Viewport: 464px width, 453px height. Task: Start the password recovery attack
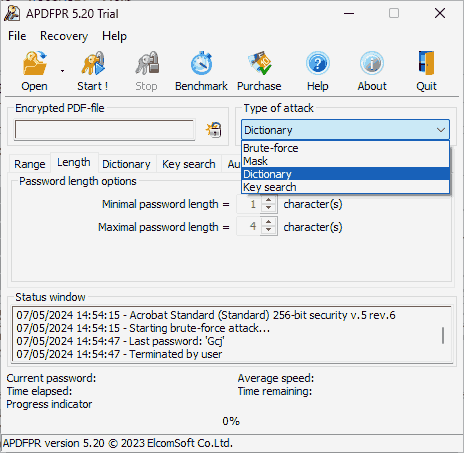93,71
